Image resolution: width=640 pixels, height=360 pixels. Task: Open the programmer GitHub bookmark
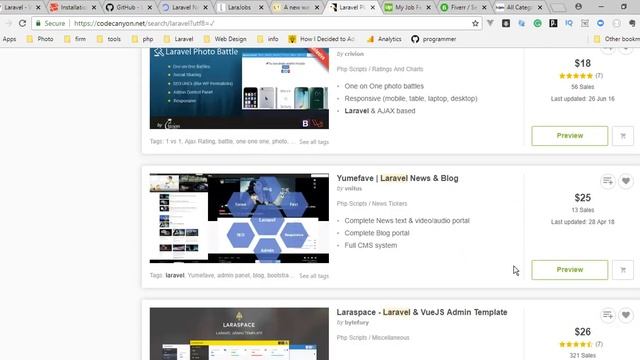tap(433, 39)
